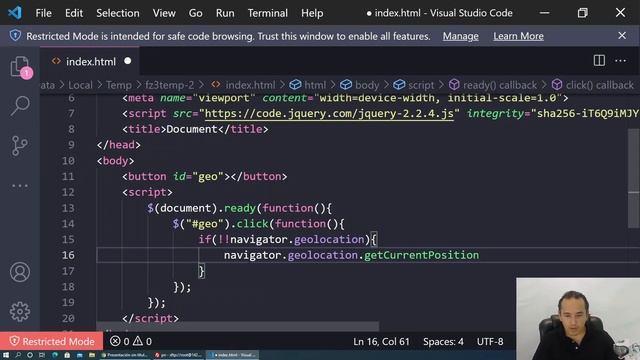Click the Manage link in the banner
640x360 pixels.
[x=460, y=36]
